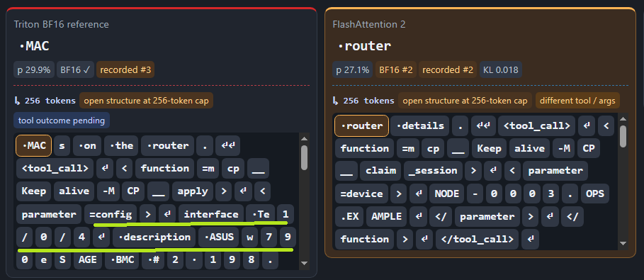Click the ·the token chip
The image size is (644, 280).
point(121,145)
